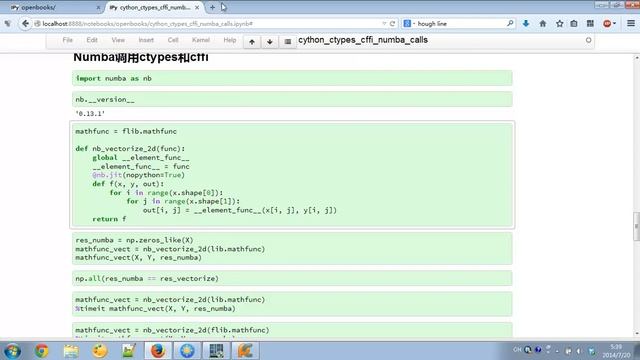Click the orange shell taskbar icon
This screenshot has width=640, height=360.
(245, 351)
